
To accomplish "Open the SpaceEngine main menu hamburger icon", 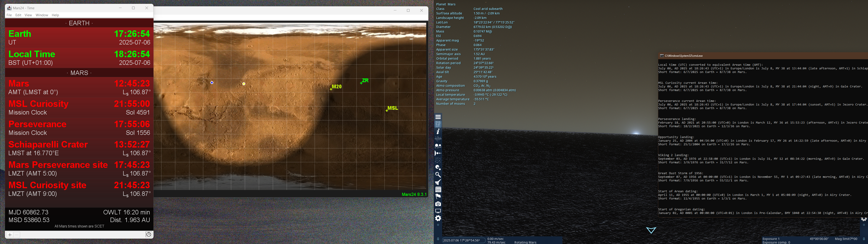I will 438,117.
